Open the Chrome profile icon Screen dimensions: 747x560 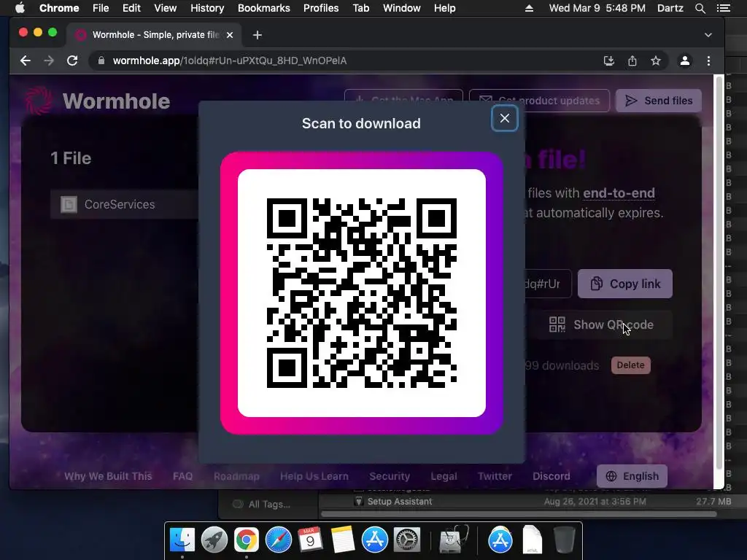coord(685,61)
